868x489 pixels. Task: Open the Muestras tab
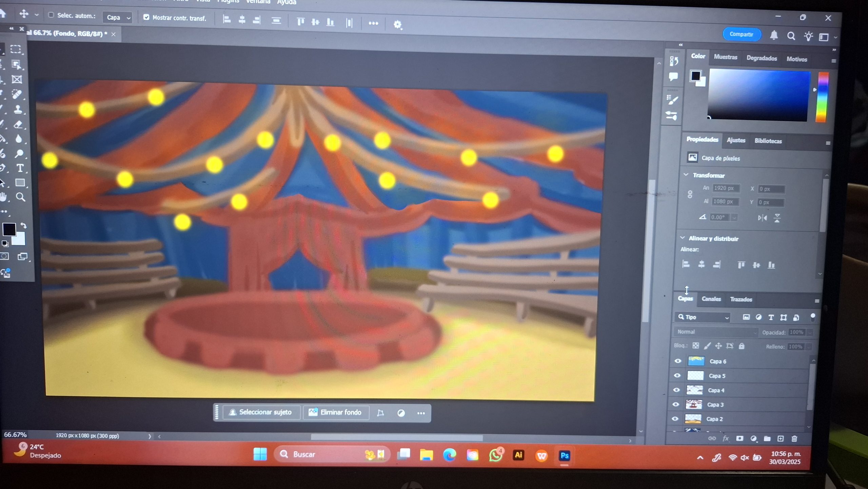point(725,57)
